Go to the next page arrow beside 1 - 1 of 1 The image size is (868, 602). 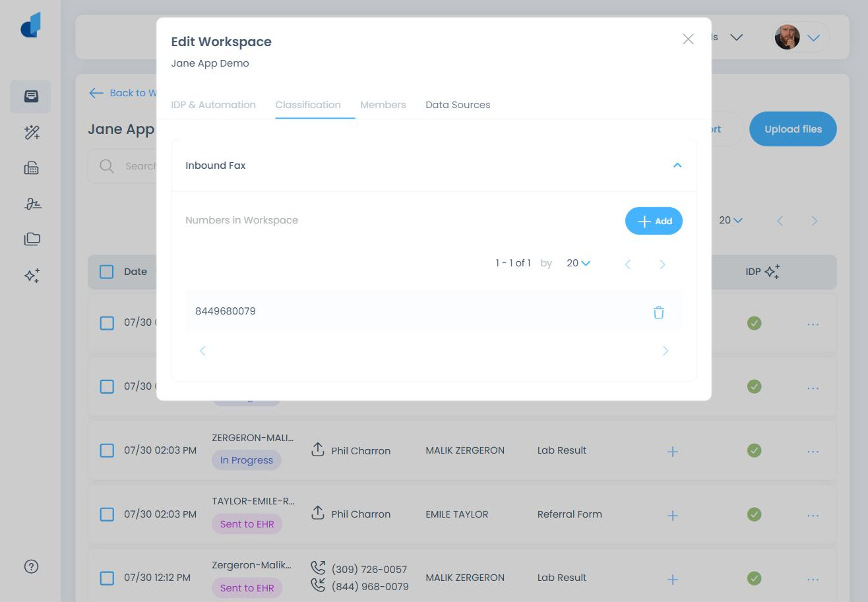click(x=662, y=264)
